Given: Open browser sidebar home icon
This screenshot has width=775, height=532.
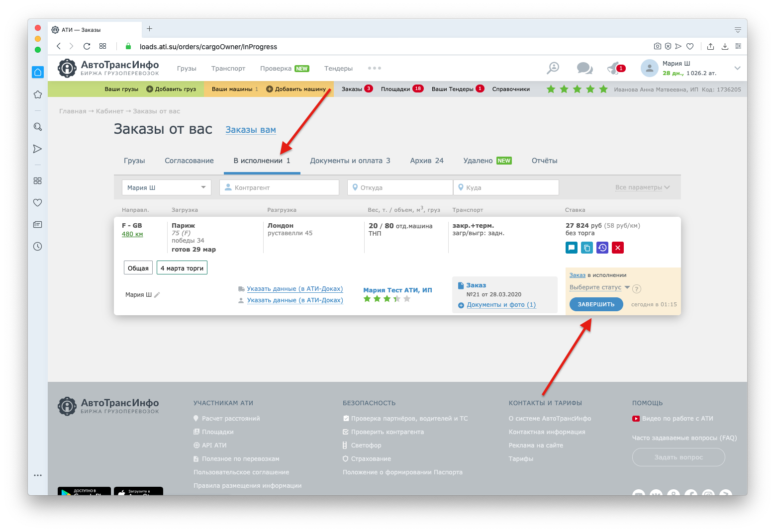Looking at the screenshot, I should click(38, 72).
